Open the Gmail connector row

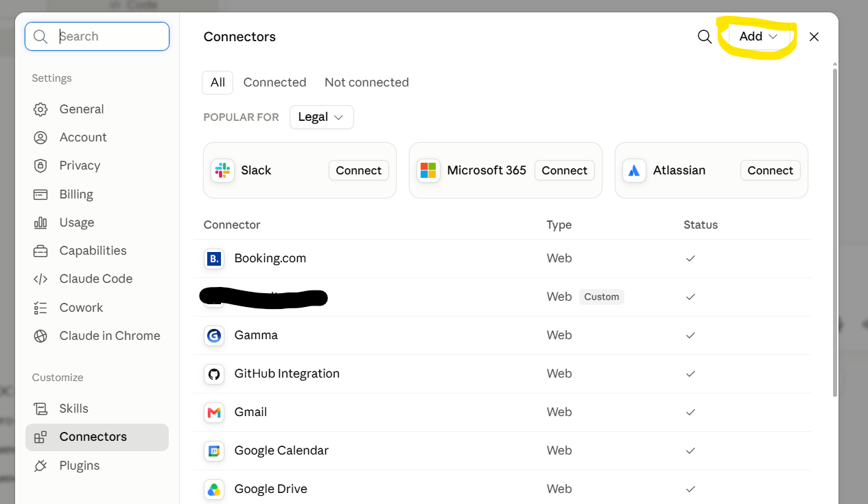[x=502, y=413]
